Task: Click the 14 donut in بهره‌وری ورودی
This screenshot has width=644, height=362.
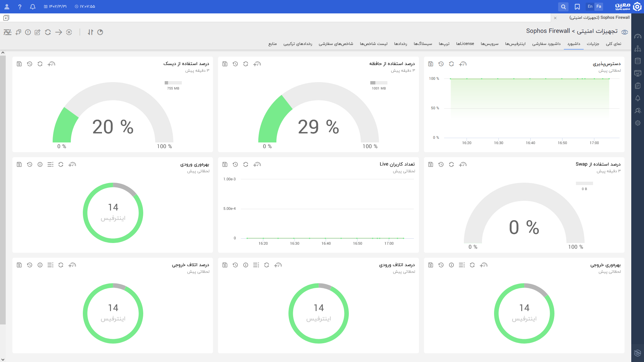Action: tap(113, 213)
